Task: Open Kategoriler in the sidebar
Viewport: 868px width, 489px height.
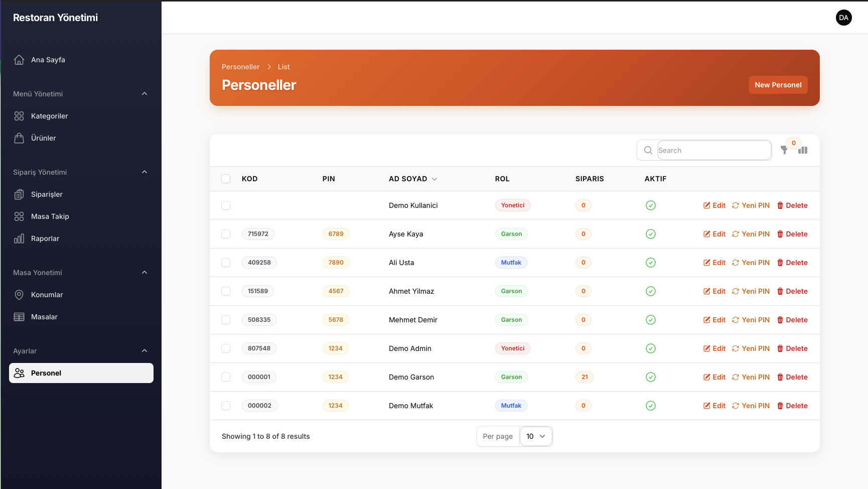Action: (49, 116)
